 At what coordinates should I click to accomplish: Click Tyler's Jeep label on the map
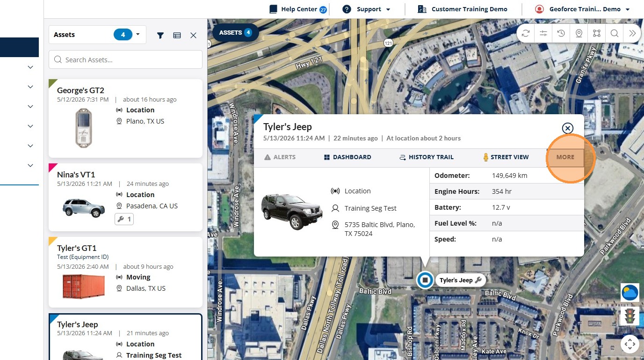(461, 280)
